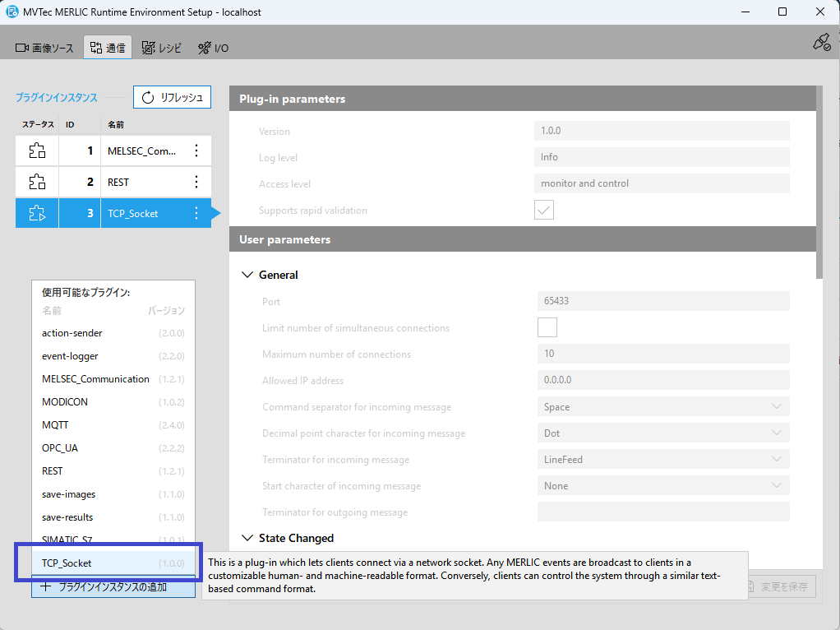Click the ステータス column header
This screenshot has height=630, width=840.
point(38,124)
